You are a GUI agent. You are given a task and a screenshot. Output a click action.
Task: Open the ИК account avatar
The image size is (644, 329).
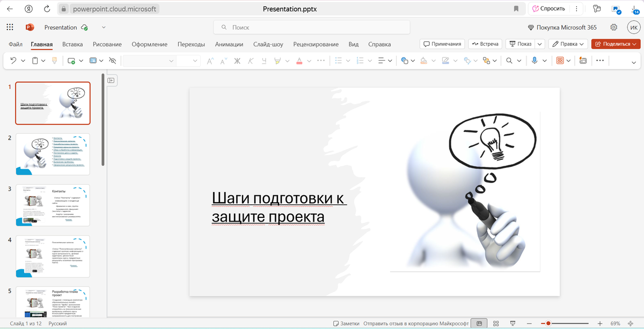(x=633, y=27)
